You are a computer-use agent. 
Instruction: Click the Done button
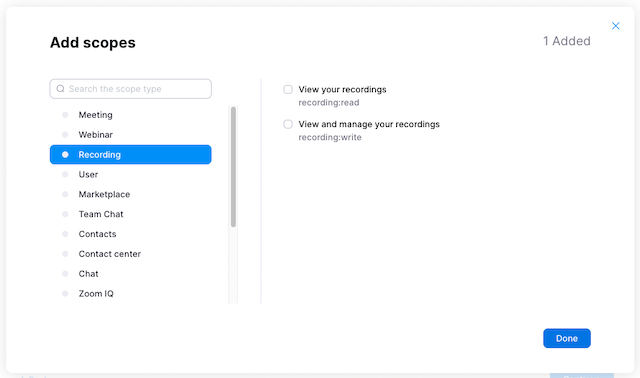tap(567, 338)
